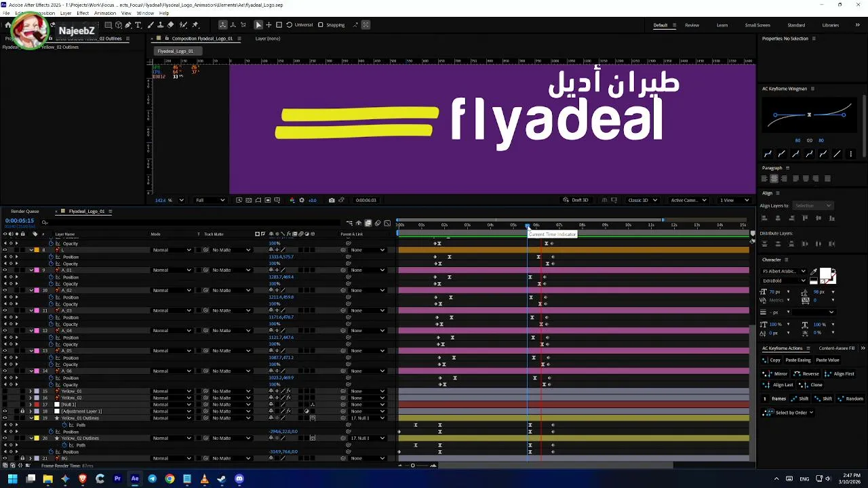
Task: Hide layer A_01 with its eye icon
Action: pyautogui.click(x=5, y=270)
